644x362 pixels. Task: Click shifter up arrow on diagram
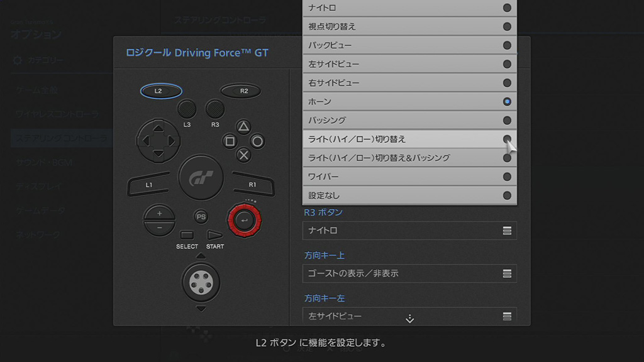click(x=201, y=256)
